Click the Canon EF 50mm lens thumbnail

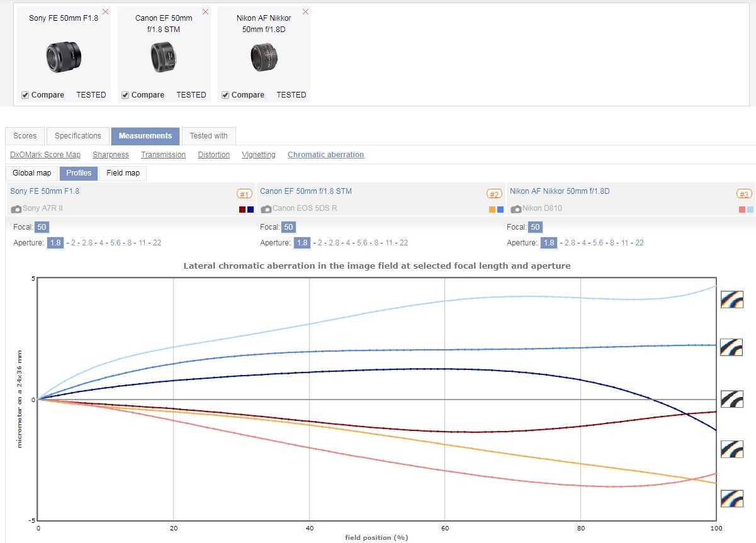164,57
